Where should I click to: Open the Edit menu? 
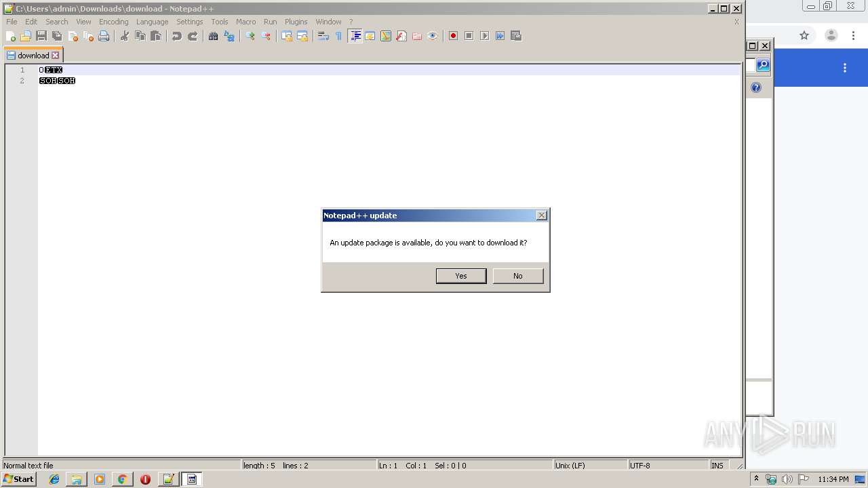click(x=31, y=22)
